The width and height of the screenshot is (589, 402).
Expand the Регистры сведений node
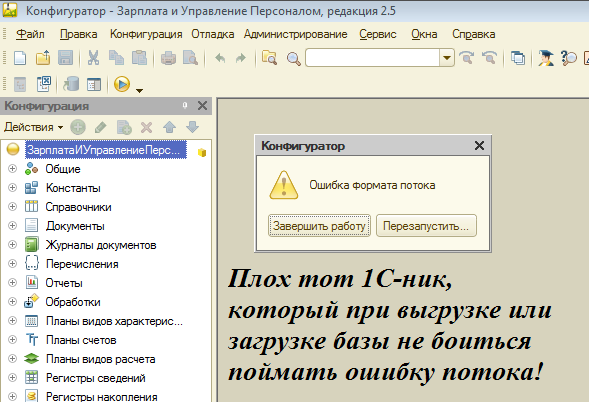(x=12, y=377)
